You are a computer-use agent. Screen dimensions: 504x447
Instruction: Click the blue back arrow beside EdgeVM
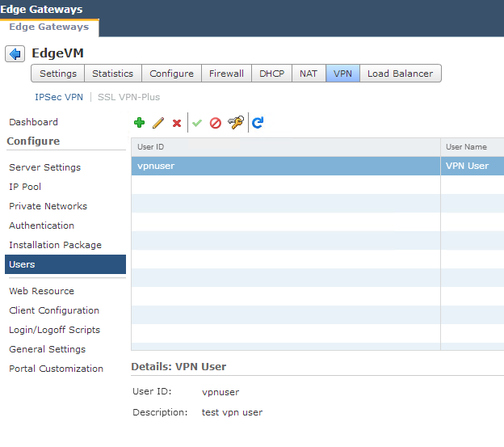15,53
